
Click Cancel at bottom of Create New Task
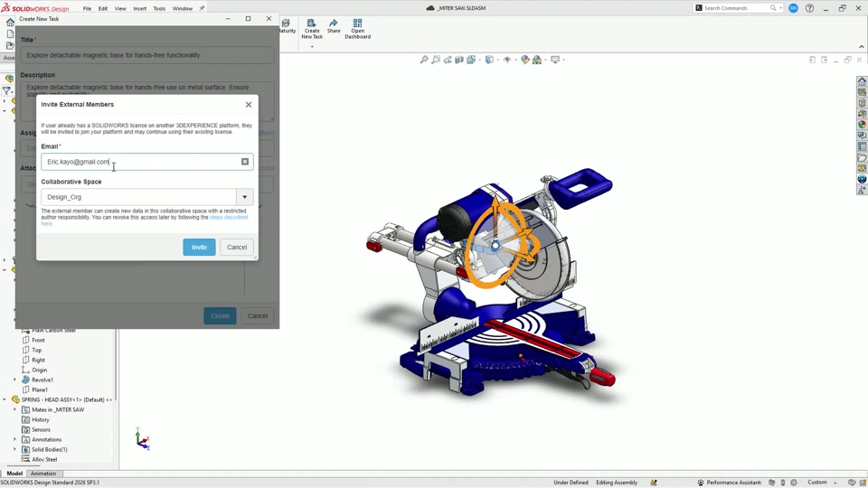(x=258, y=316)
